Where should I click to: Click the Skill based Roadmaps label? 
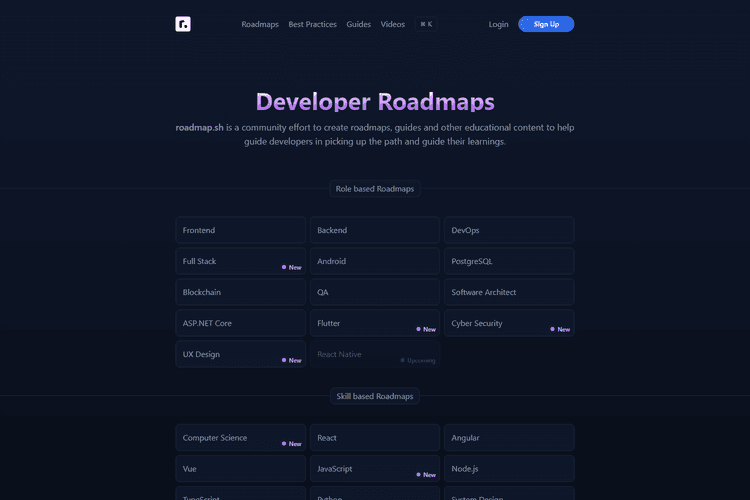[x=375, y=396]
